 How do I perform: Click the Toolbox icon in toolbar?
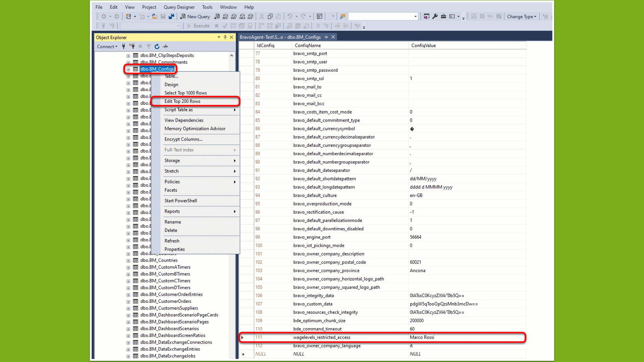(443, 16)
